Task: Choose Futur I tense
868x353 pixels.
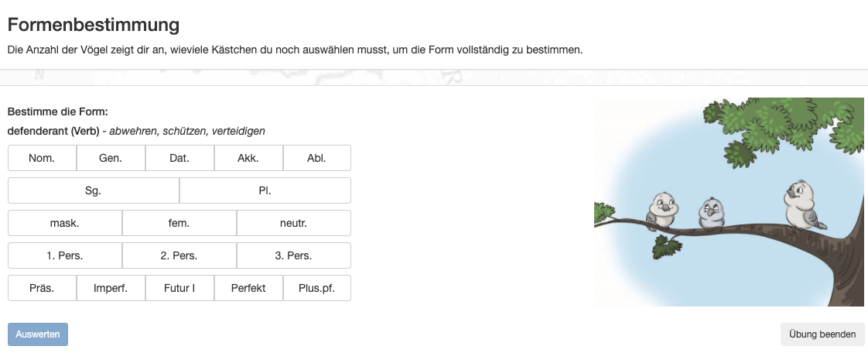Action: [179, 288]
